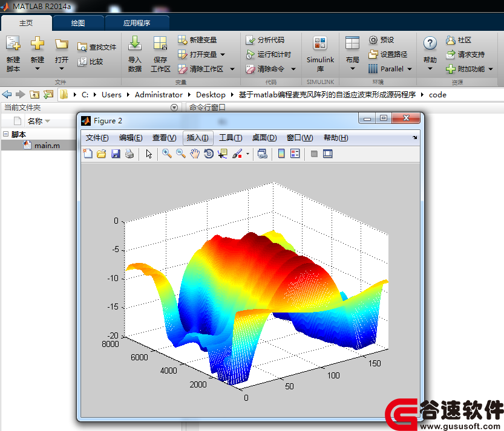Click Show Plot Tools and Dock icon
The width and height of the screenshot is (504, 431).
click(328, 154)
